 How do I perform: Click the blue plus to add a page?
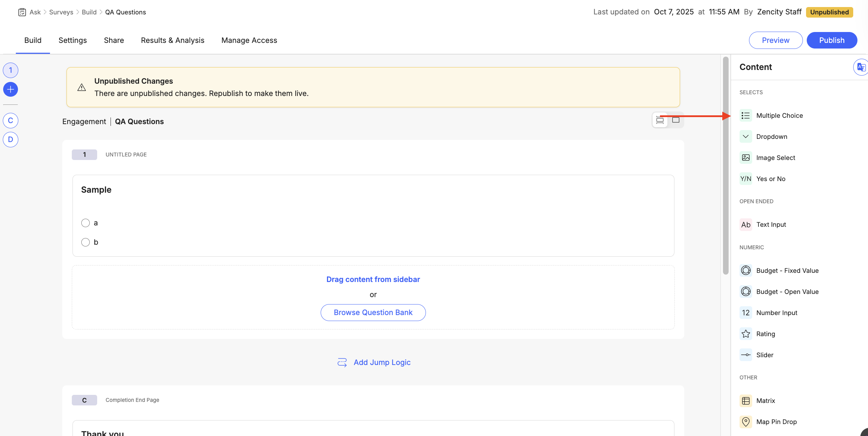point(10,89)
